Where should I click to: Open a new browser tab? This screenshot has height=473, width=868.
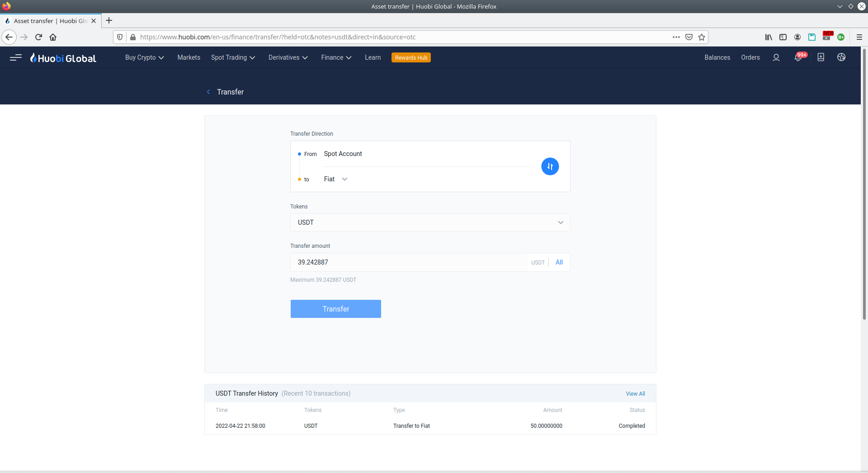109,21
